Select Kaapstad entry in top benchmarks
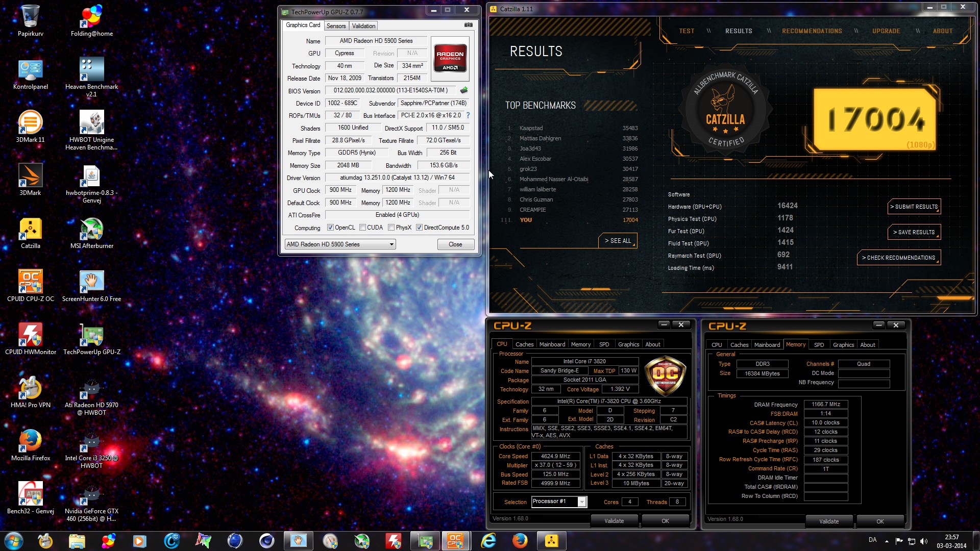 [x=572, y=128]
